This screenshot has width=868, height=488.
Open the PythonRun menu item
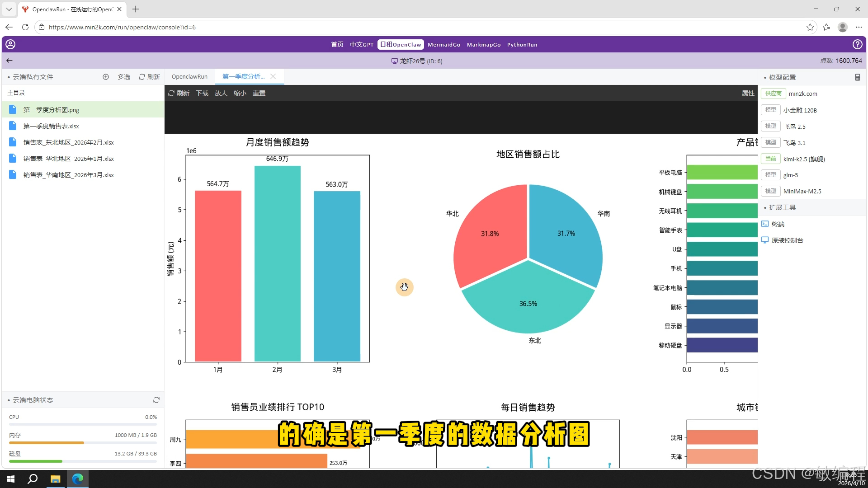(522, 44)
